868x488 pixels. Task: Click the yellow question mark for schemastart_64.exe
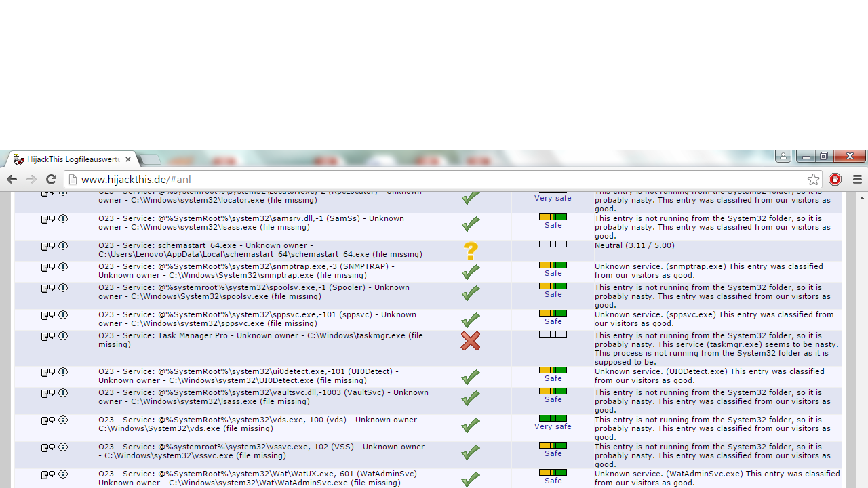[x=471, y=251]
